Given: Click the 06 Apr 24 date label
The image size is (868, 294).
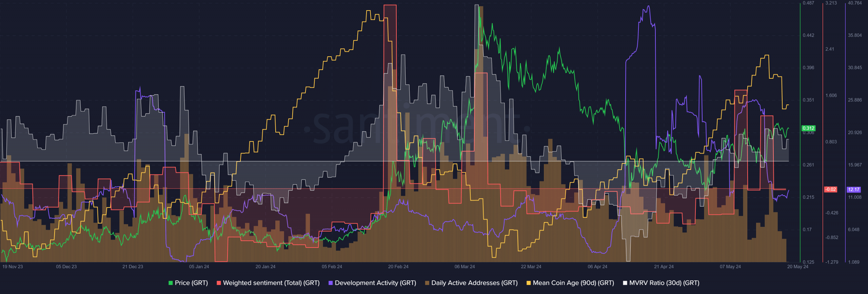Looking at the screenshot, I should click(597, 267).
